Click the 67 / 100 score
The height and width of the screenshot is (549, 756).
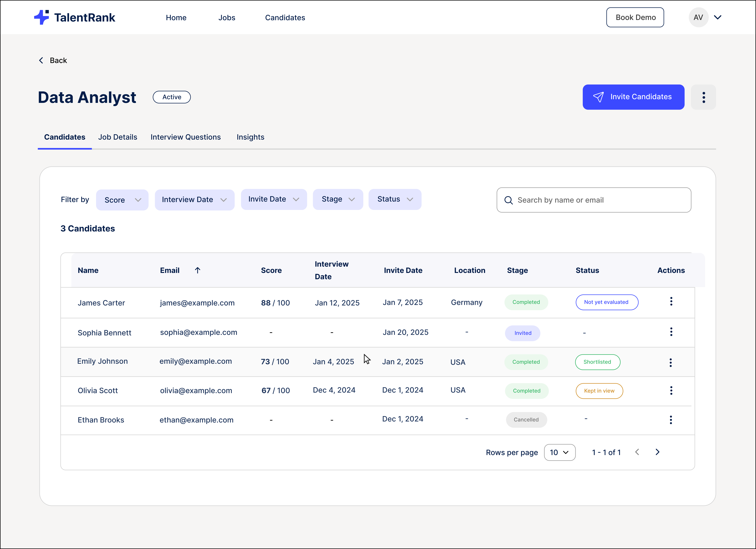[x=276, y=391]
